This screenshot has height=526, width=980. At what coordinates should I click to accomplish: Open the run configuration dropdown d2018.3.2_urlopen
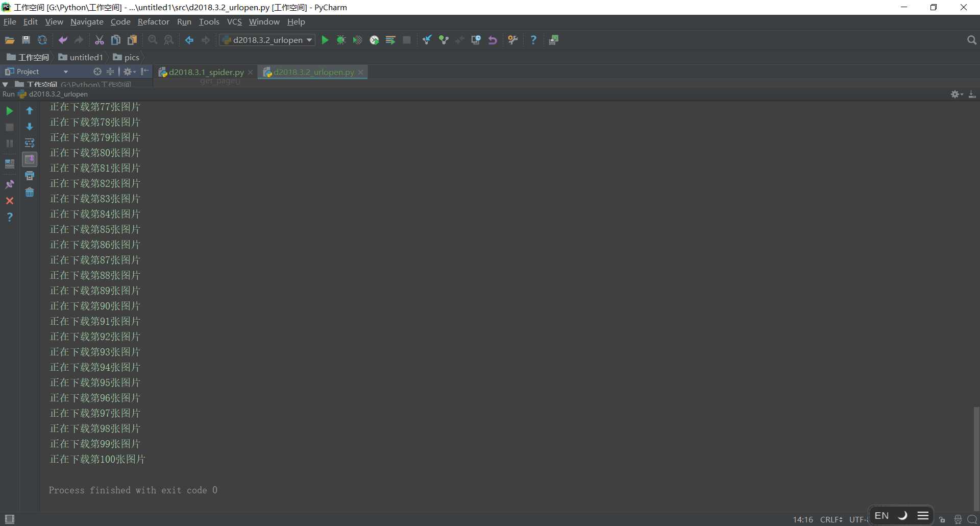click(x=267, y=40)
